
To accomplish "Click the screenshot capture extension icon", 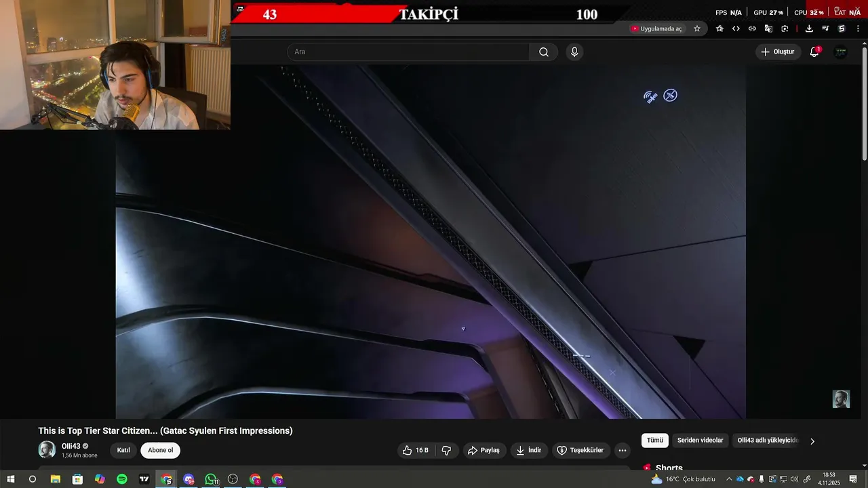I will [x=785, y=28].
